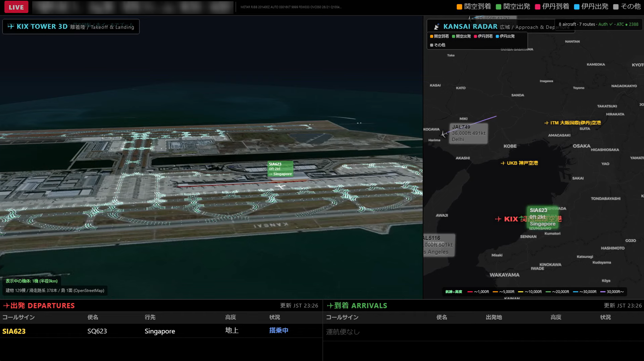The image size is (644, 361).
Task: Click the departures '更新 JST 23:26' timestamp
Action: [299, 306]
